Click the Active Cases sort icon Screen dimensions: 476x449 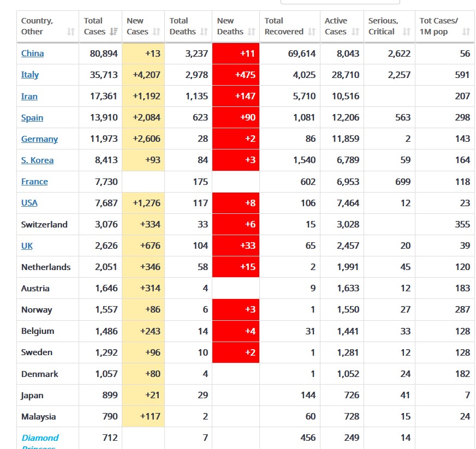click(355, 32)
